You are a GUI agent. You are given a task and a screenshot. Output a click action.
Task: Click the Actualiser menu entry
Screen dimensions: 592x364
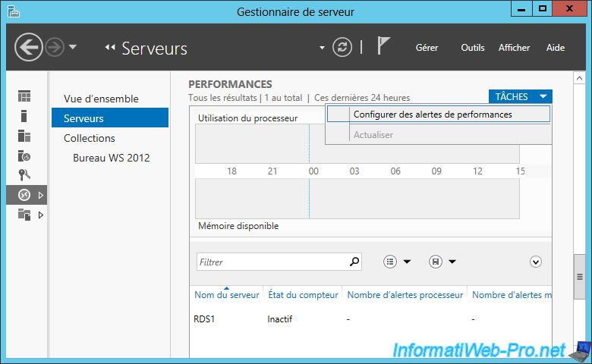439,135
